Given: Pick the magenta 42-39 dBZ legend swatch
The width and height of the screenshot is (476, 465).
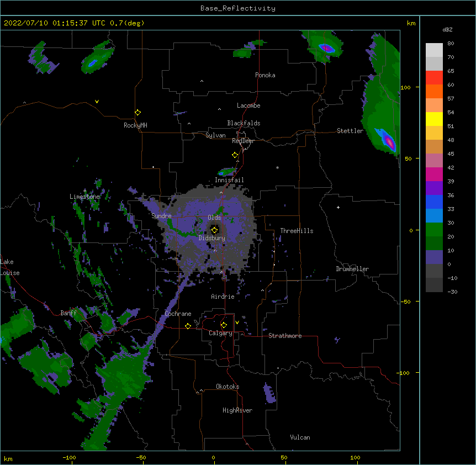Looking at the screenshot, I should (434, 174).
